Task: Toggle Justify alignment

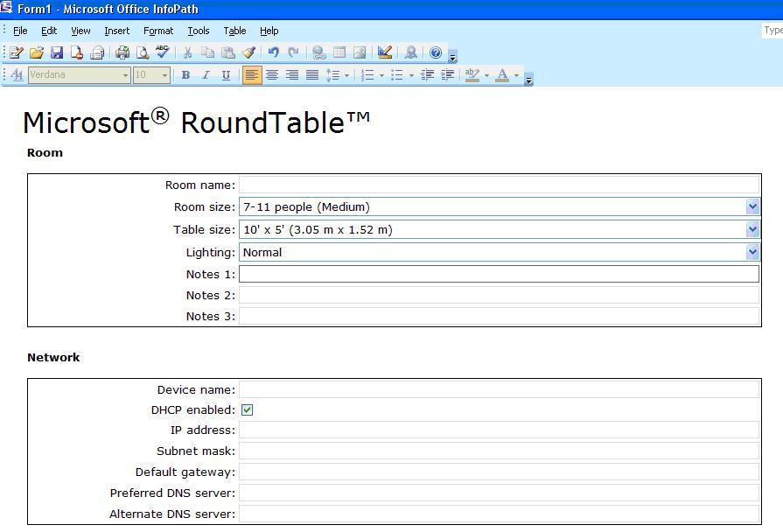Action: [312, 75]
